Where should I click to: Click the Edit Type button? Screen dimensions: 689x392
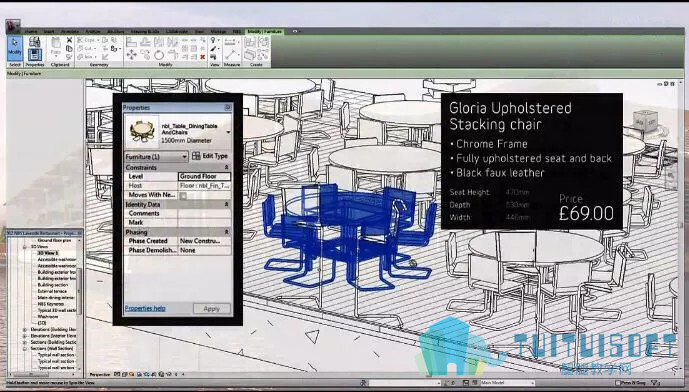(210, 156)
